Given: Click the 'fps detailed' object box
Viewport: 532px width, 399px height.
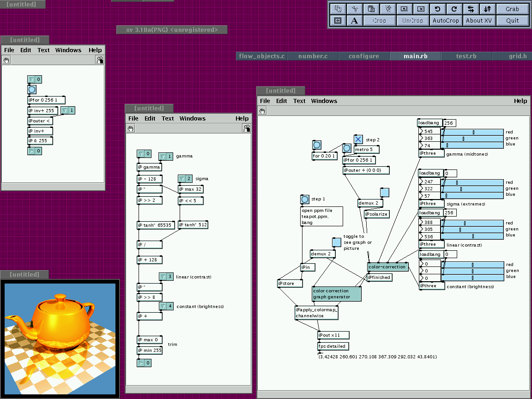Looking at the screenshot, I should (333, 346).
